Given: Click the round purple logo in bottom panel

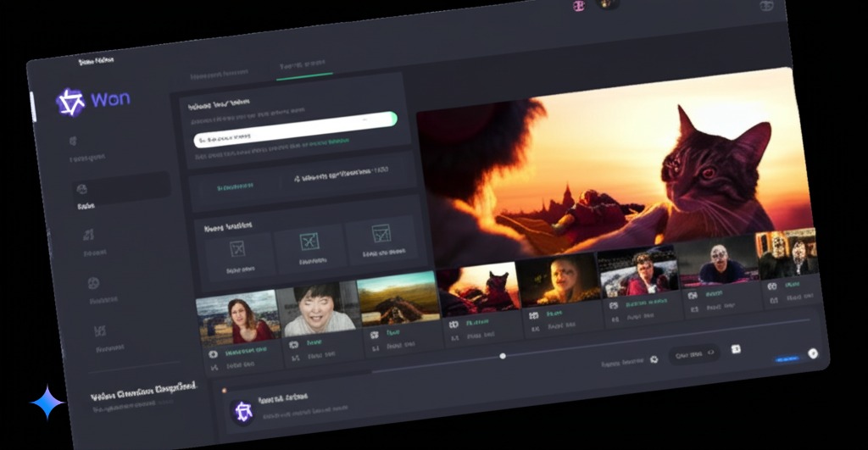Looking at the screenshot, I should [x=243, y=411].
